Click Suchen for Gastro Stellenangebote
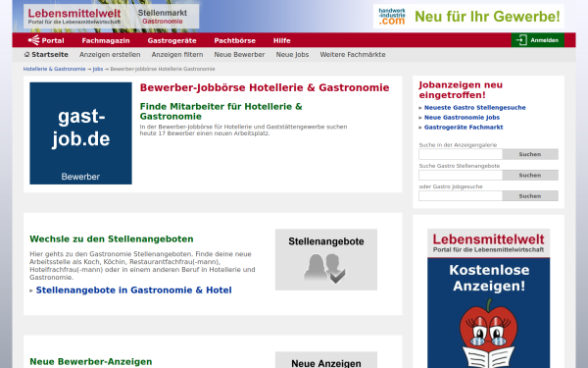 tap(530, 175)
